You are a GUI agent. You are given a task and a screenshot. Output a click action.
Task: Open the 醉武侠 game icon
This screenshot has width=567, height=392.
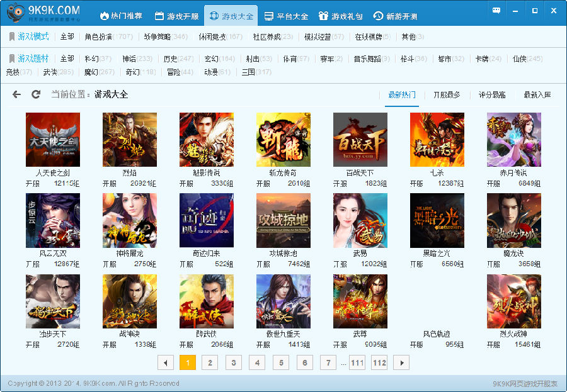(x=207, y=301)
